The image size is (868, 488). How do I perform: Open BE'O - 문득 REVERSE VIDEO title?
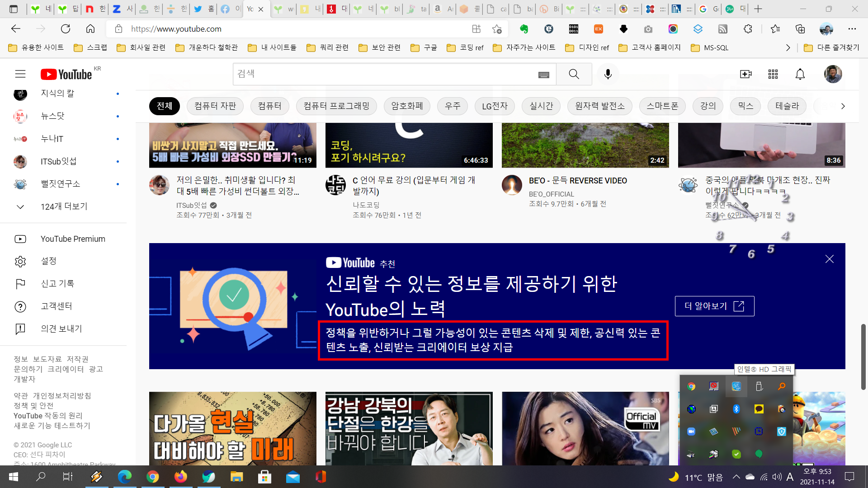point(578,181)
